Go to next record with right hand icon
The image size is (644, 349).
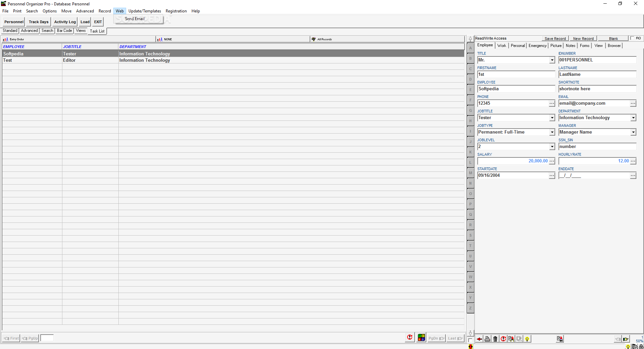click(x=626, y=339)
